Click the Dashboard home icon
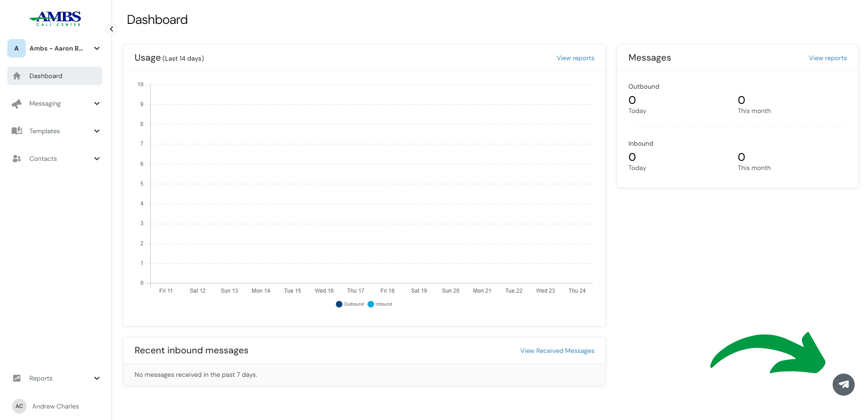Viewport: 868px width, 420px height. coord(17,76)
